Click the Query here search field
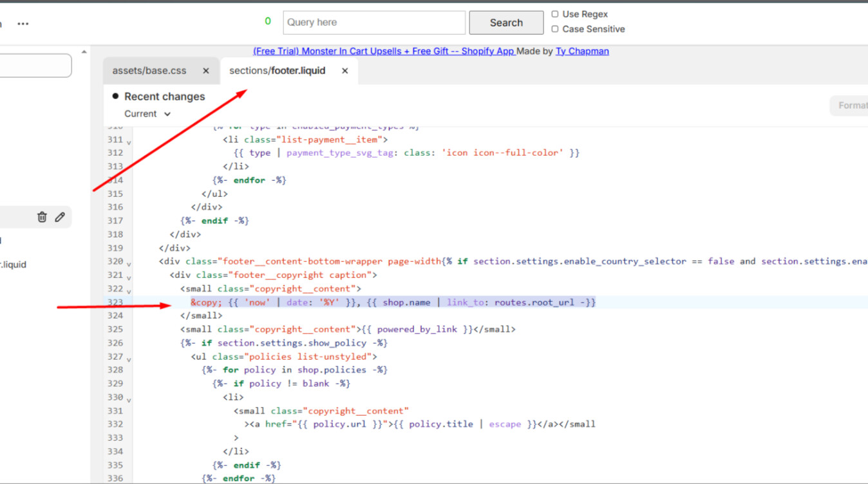The width and height of the screenshot is (868, 484). (373, 23)
